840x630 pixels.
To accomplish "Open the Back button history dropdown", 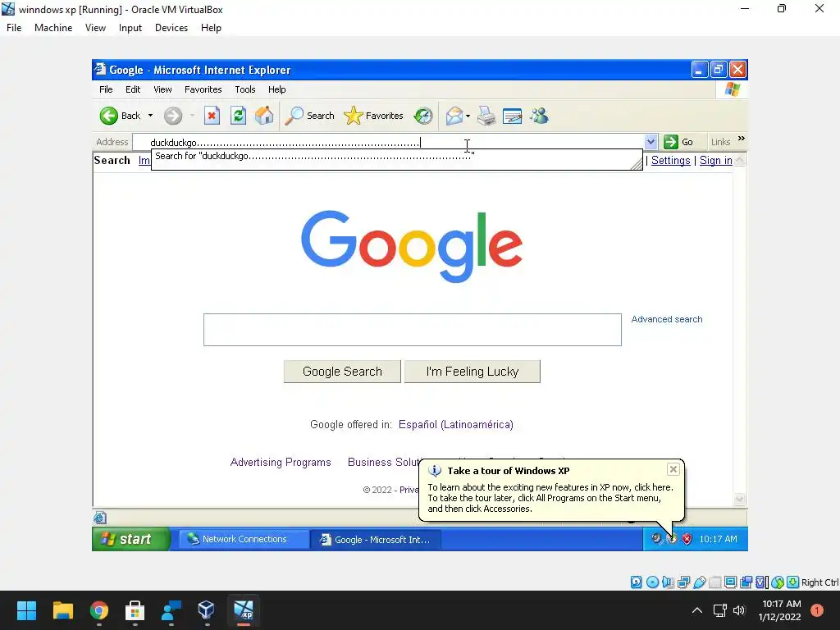I will [151, 116].
